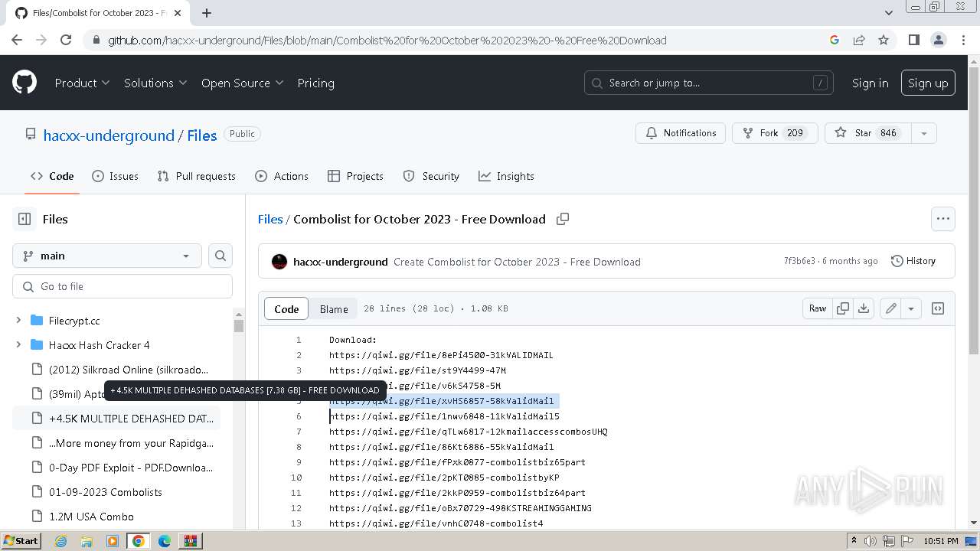Open a new browser tab

tap(207, 13)
